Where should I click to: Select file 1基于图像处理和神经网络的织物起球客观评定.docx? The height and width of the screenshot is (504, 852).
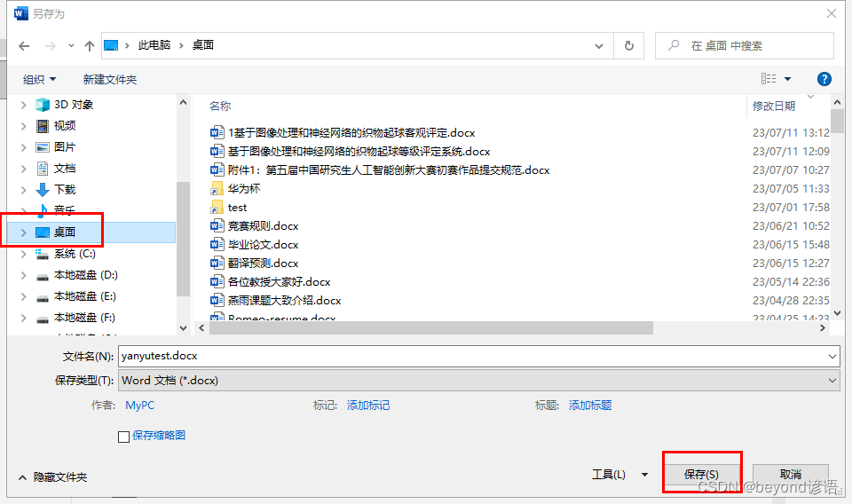point(351,132)
